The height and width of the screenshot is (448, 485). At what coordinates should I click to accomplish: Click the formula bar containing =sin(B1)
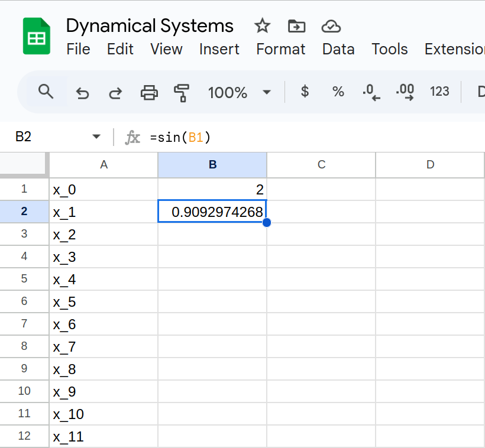pos(296,137)
